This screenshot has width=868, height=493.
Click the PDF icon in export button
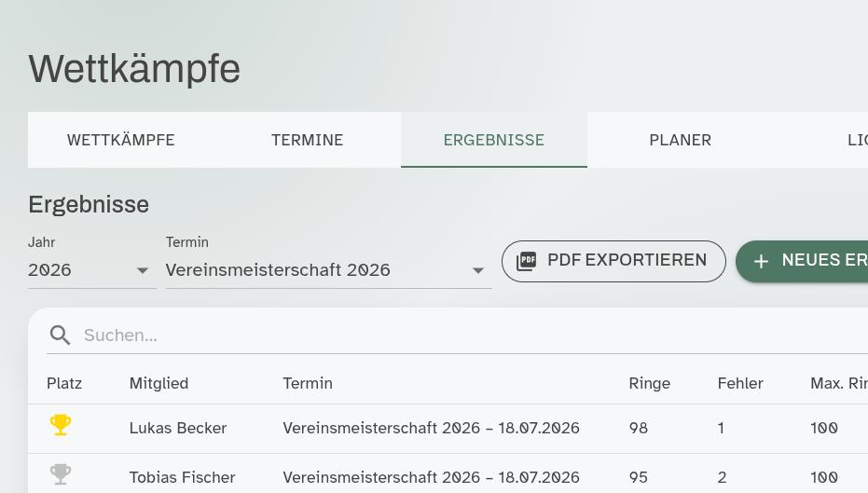[527, 261]
